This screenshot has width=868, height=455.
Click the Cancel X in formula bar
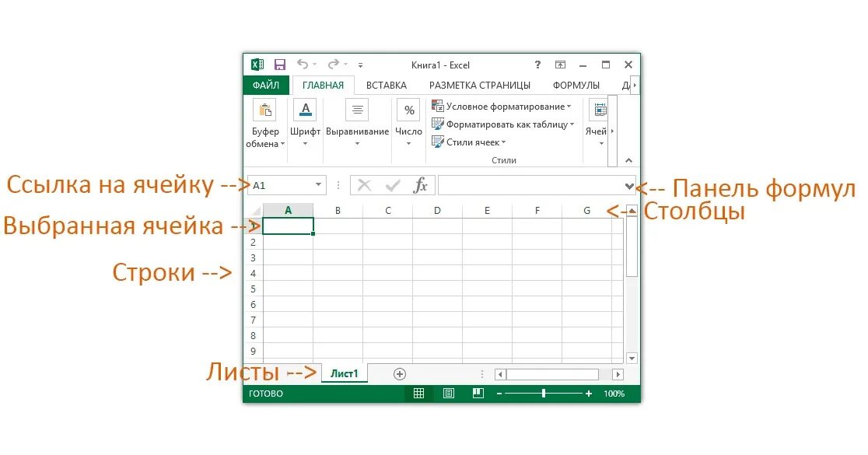coord(364,185)
